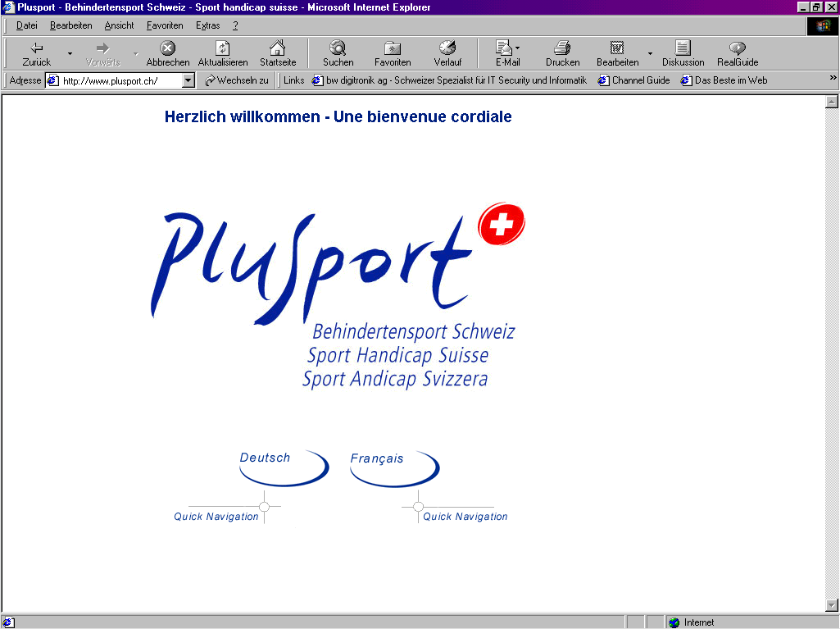840x629 pixels.
Task: Print the page with Drucken
Action: tap(562, 53)
